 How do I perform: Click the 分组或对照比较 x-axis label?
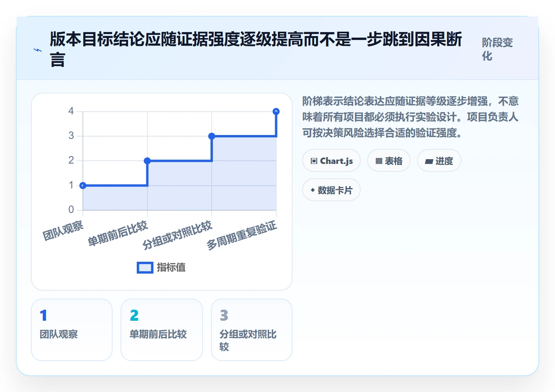(x=177, y=235)
